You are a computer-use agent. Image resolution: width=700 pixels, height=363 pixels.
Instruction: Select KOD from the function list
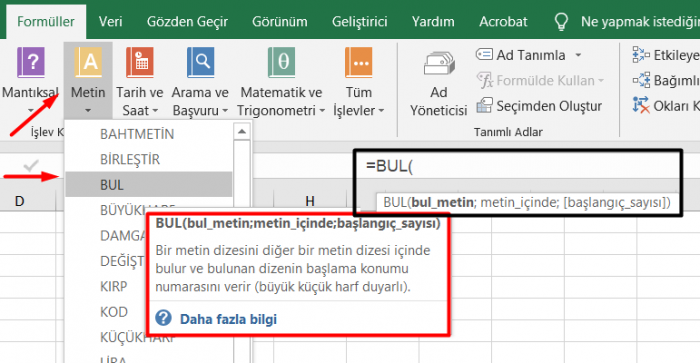click(114, 312)
